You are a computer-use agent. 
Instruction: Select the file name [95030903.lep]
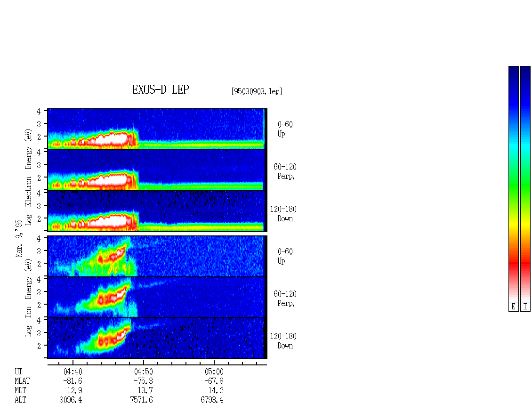257,91
